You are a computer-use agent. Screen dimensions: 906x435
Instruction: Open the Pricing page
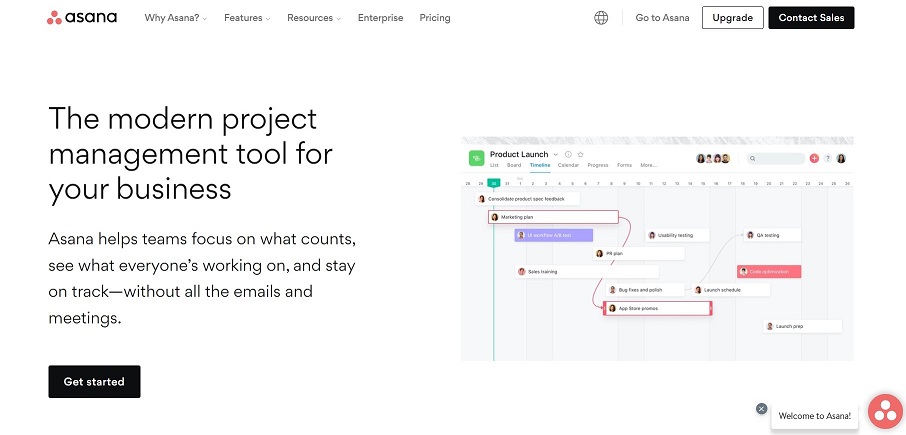click(x=435, y=18)
